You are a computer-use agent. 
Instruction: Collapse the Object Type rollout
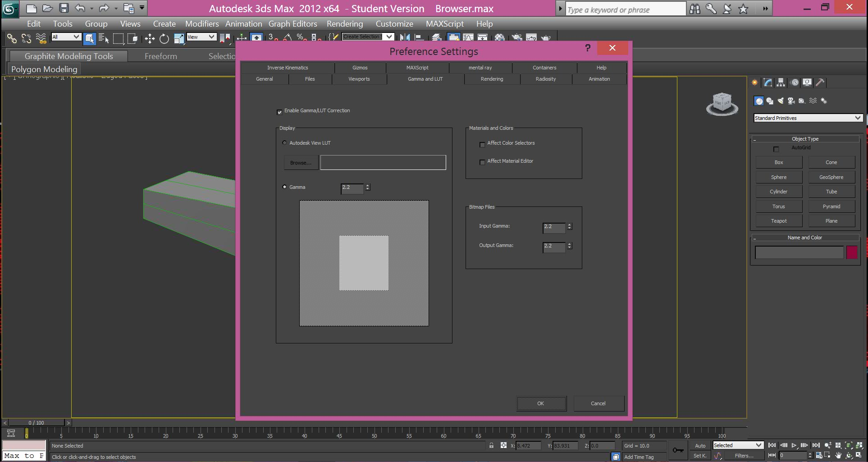pos(805,139)
